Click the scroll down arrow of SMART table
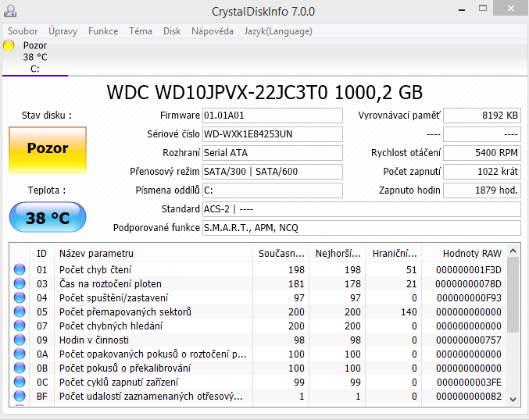The height and width of the screenshot is (420, 529). 513,400
